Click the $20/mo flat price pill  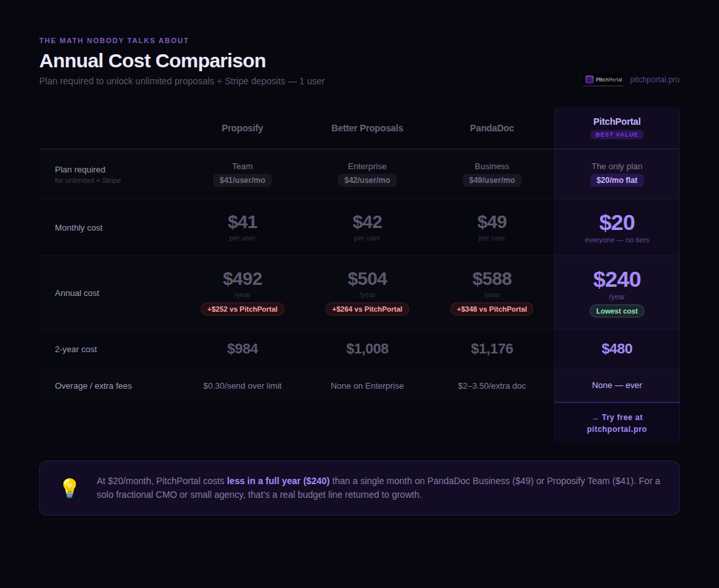point(617,180)
